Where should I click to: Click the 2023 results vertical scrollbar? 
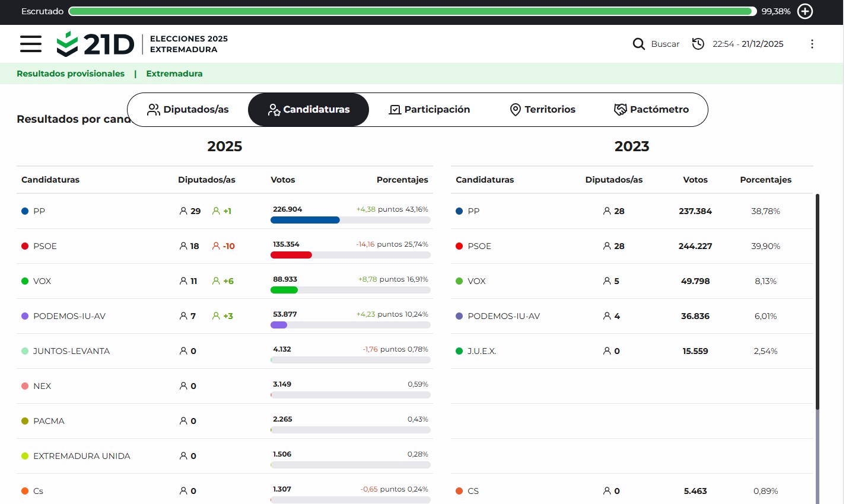817,301
